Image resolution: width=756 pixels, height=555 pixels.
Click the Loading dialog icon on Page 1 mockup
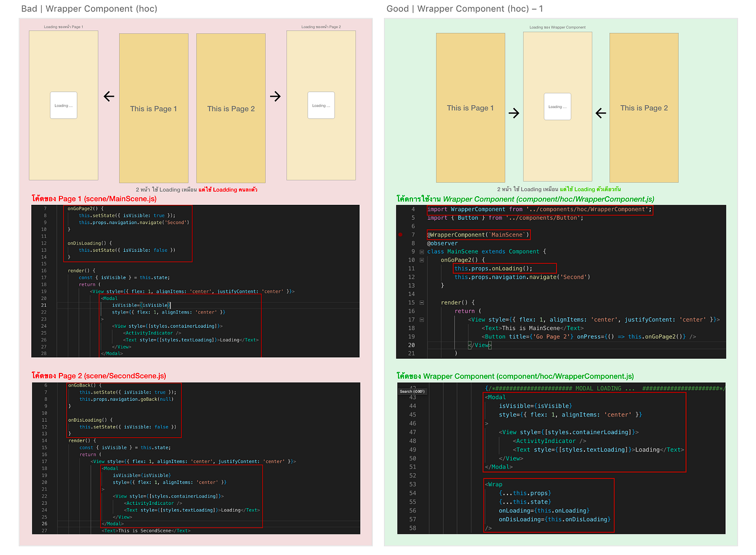pos(63,105)
